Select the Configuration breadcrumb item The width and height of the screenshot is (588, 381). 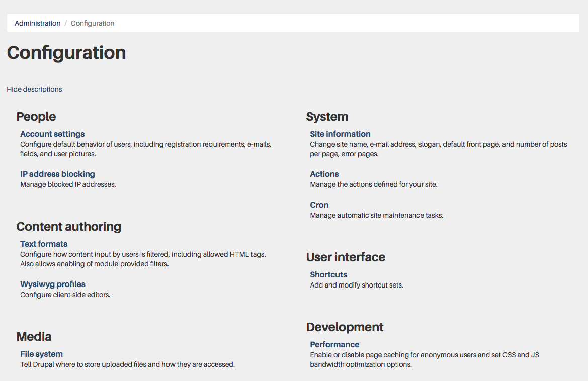pyautogui.click(x=92, y=23)
